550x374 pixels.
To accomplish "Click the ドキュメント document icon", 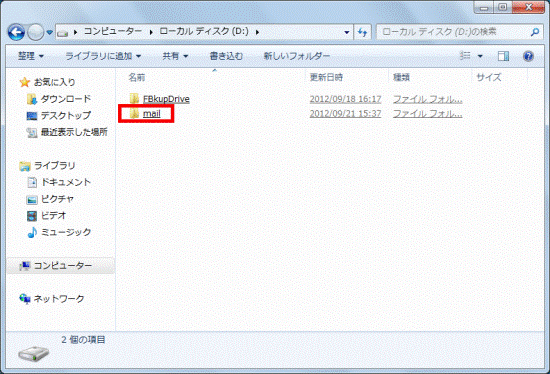I will coord(32,182).
